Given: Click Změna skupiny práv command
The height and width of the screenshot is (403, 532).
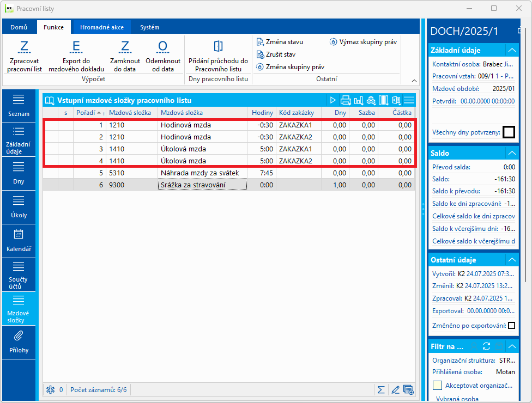Looking at the screenshot, I should tap(290, 67).
